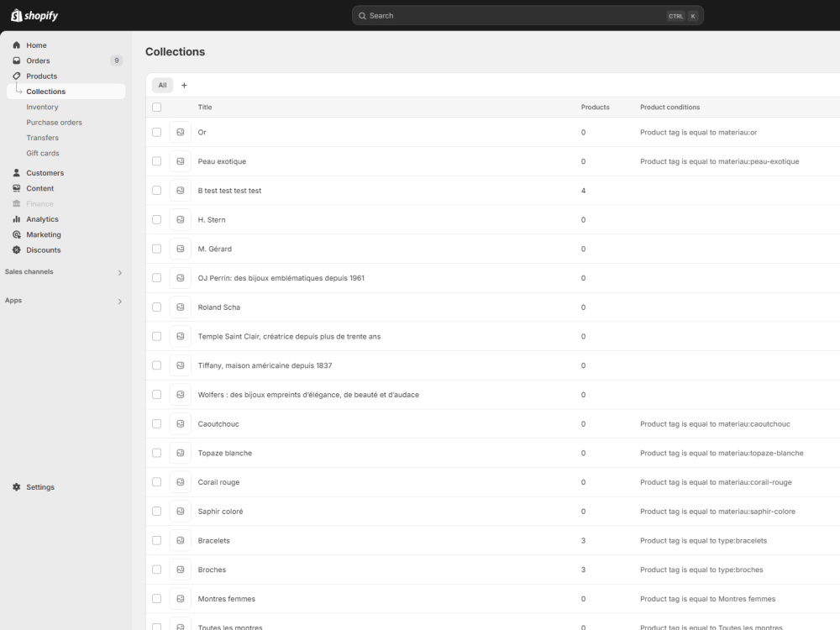Check the Wolfers collection checkbox

156,394
